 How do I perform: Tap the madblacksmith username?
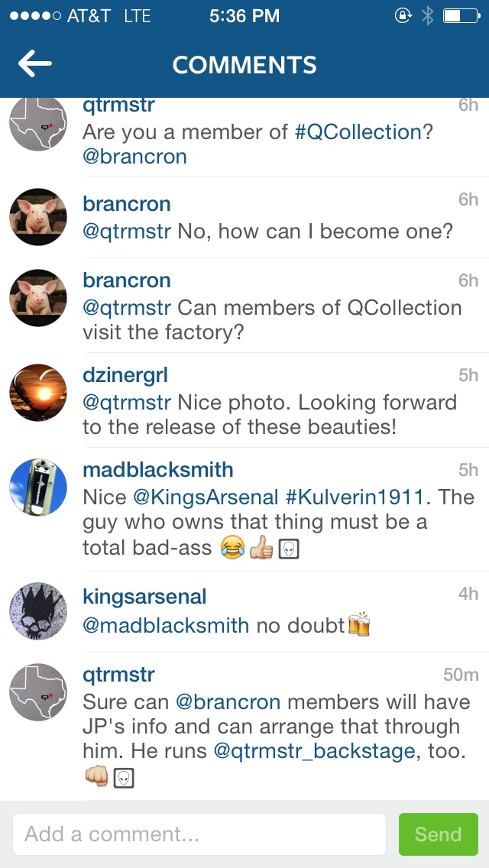pos(158,470)
